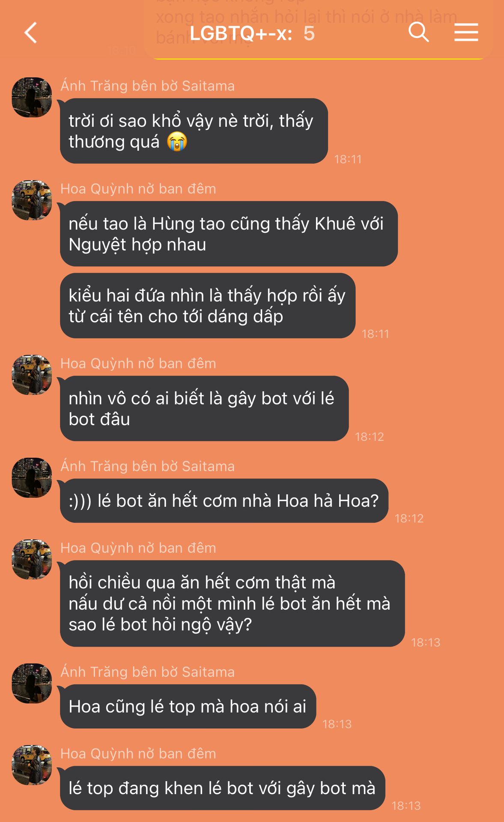
Task: Tap the 'Hoa cũng lé top' message bubble
Action: click(x=188, y=706)
